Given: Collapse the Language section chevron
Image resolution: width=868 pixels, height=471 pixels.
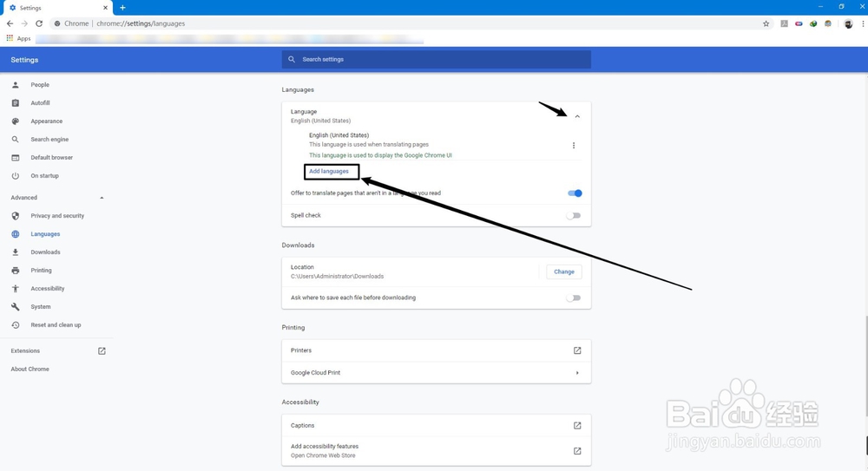Looking at the screenshot, I should (577, 116).
